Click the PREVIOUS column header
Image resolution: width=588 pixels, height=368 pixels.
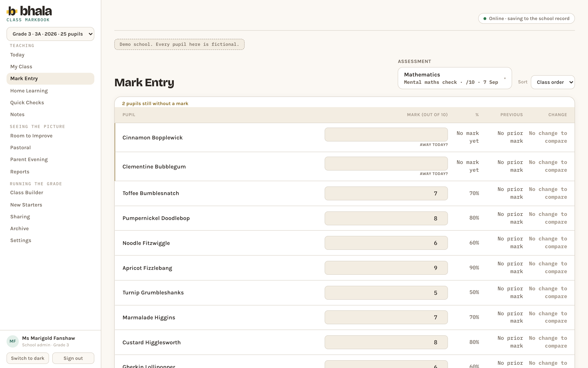[511, 115]
